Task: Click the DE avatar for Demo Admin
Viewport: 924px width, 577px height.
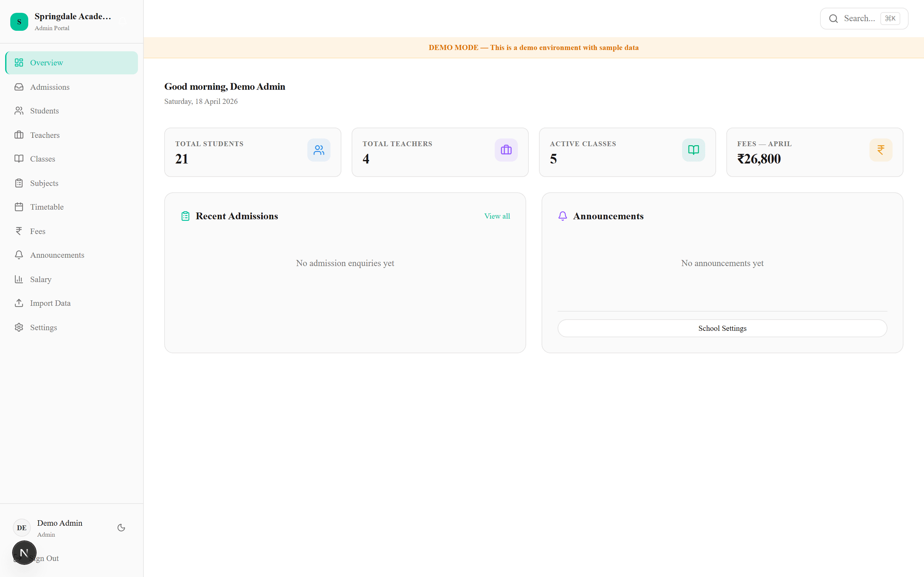Action: tap(21, 527)
